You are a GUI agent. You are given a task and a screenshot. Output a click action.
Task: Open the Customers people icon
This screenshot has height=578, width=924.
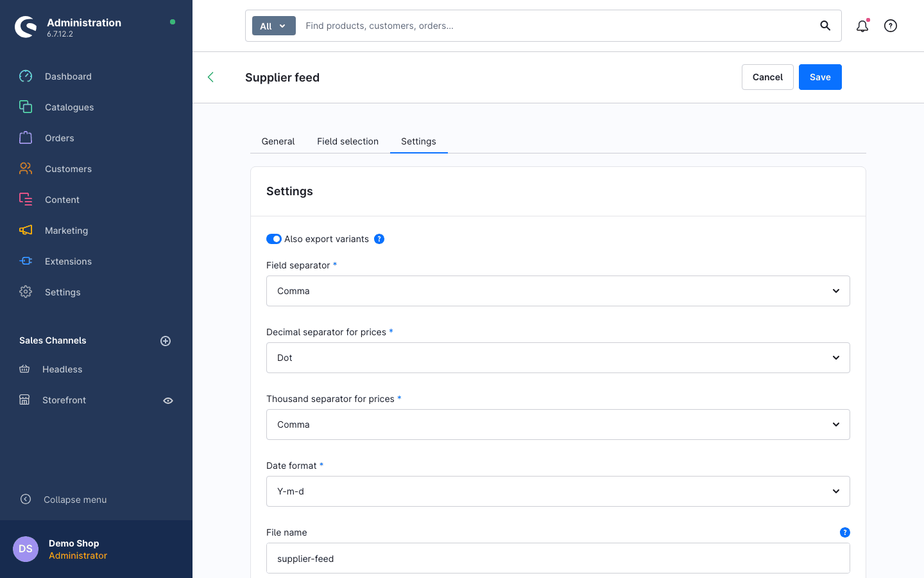coord(26,169)
